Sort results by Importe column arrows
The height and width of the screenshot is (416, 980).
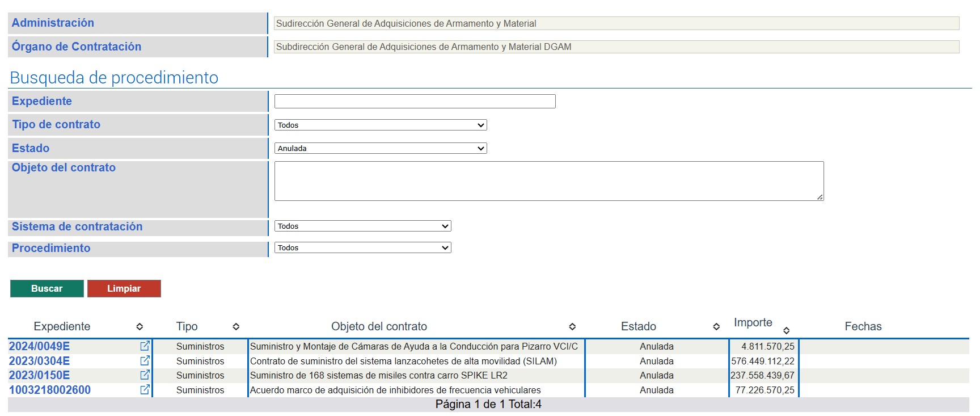point(786,330)
